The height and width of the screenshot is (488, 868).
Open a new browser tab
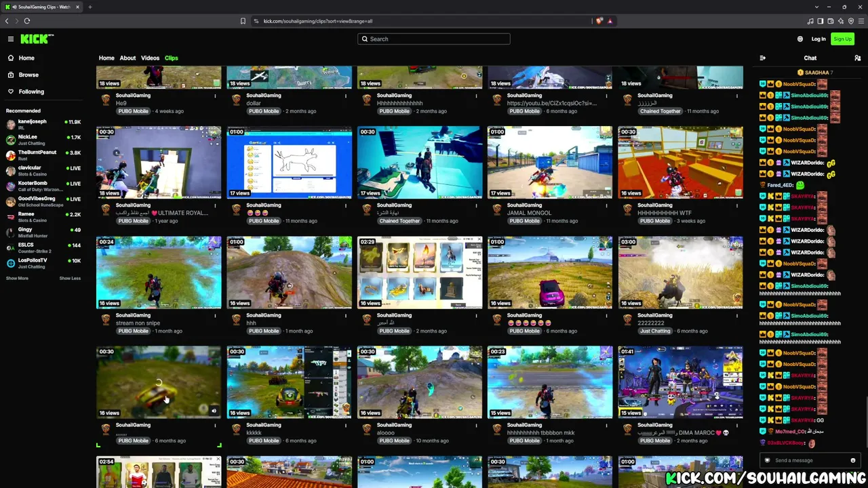click(90, 7)
